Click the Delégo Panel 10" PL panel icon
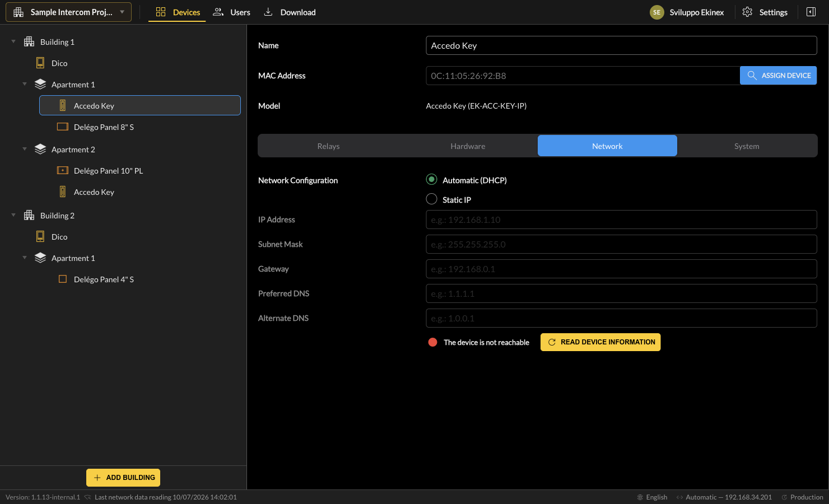829x504 pixels. point(63,170)
